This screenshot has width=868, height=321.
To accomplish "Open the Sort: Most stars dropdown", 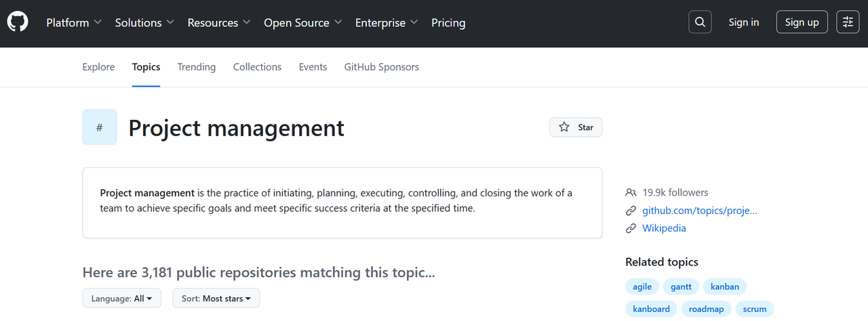I will point(216,298).
